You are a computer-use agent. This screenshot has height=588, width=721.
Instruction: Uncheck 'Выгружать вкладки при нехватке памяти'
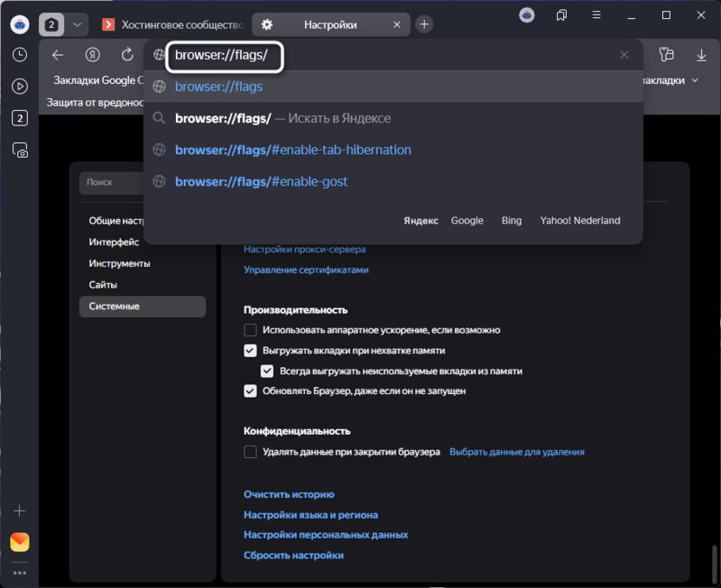click(250, 351)
